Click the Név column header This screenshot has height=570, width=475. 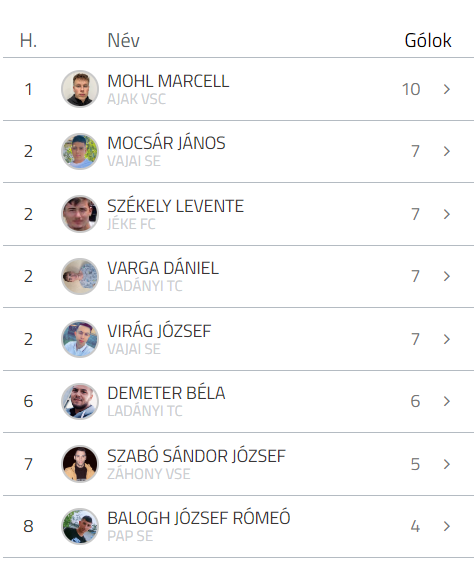123,40
